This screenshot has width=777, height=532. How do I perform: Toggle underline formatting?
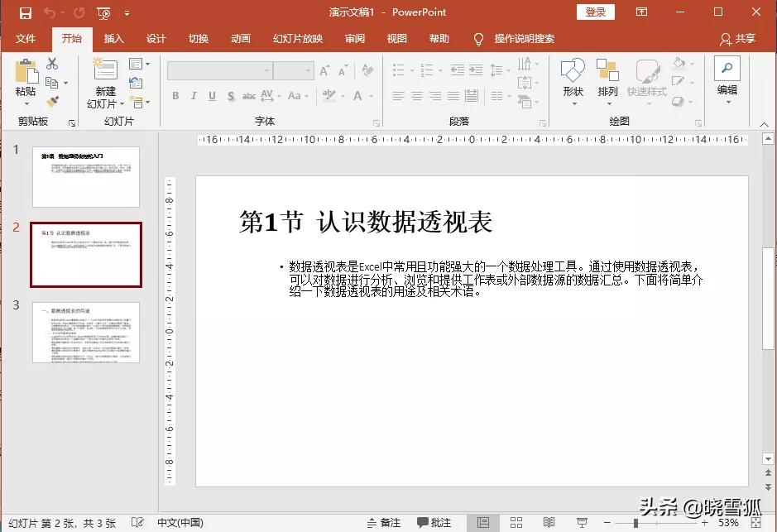tap(211, 96)
